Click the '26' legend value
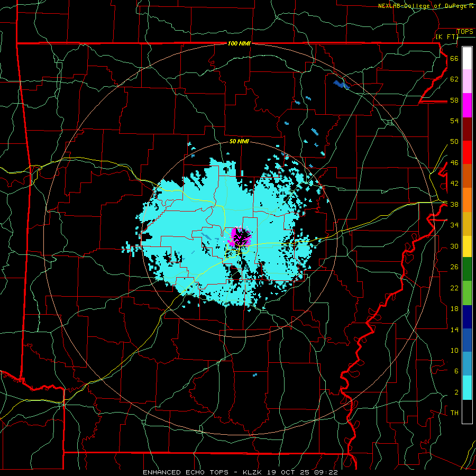The image size is (476, 476). (x=454, y=267)
